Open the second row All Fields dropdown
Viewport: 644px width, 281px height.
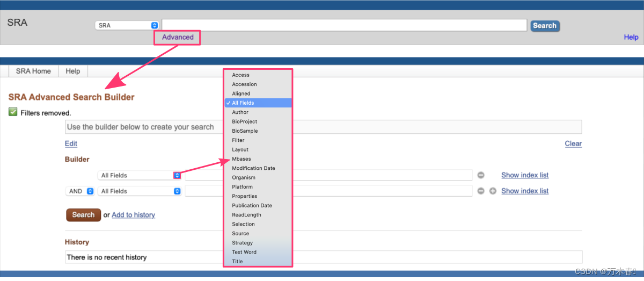click(140, 191)
